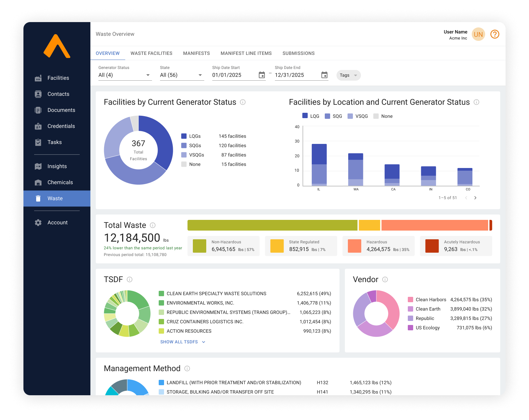Open Insights from the sidebar
The height and width of the screenshot is (420, 529).
[57, 166]
